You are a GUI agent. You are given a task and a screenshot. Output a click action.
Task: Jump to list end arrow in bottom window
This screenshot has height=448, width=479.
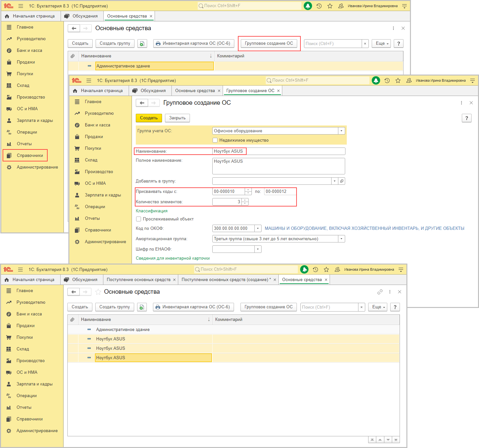click(x=396, y=440)
